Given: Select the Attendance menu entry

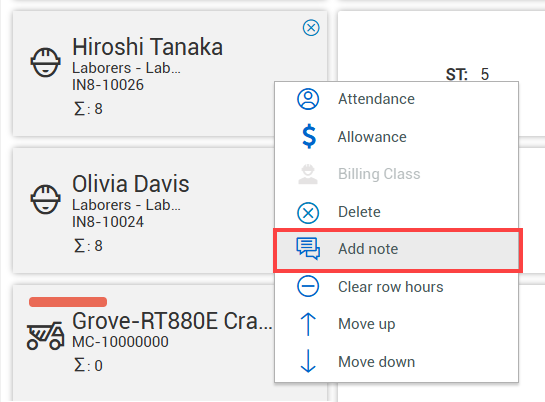Looking at the screenshot, I should click(x=396, y=99).
